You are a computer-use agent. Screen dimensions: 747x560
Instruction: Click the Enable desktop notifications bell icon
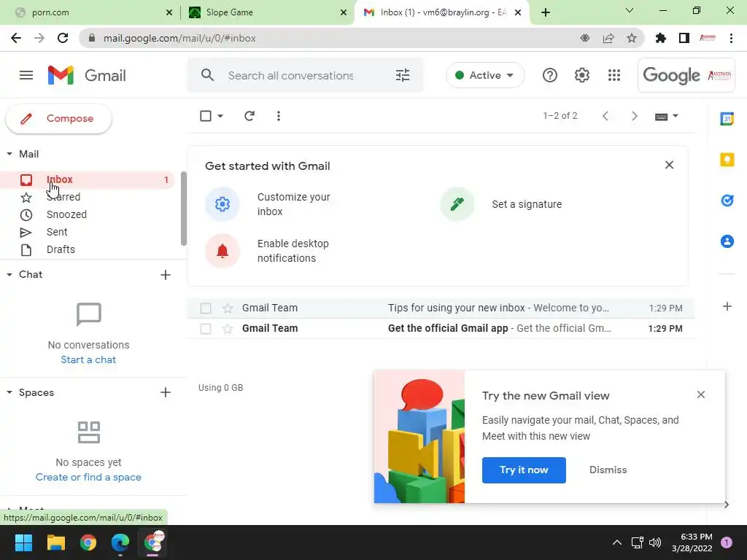pyautogui.click(x=222, y=251)
